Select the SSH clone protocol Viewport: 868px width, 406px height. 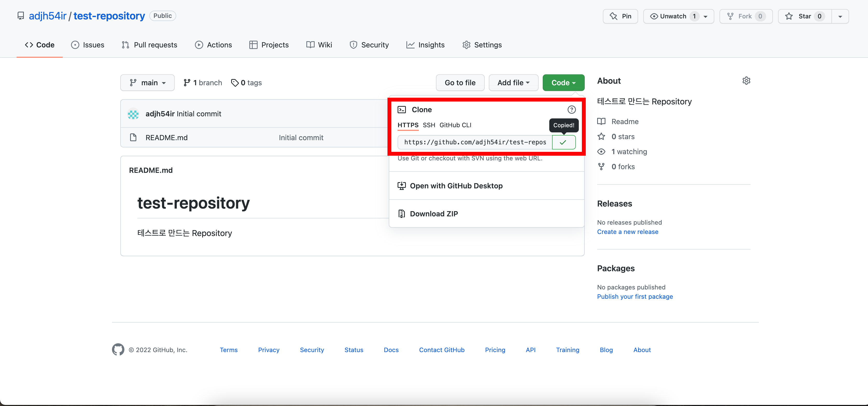(429, 125)
